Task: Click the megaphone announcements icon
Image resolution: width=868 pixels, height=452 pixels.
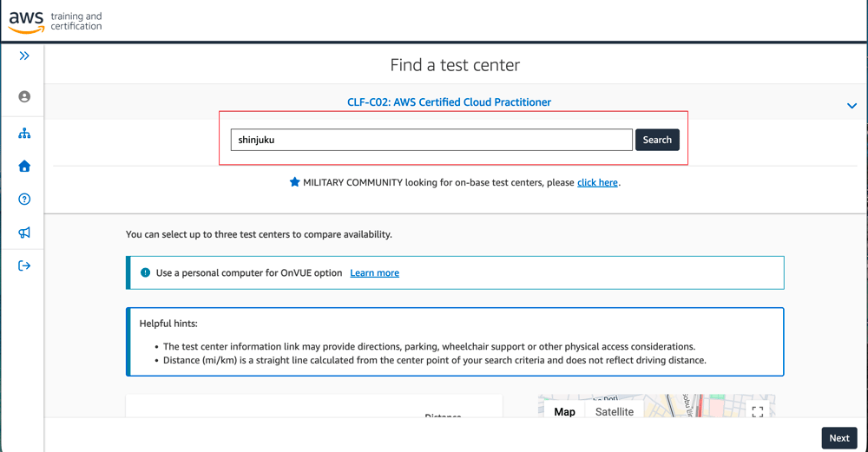Action: [x=23, y=233]
